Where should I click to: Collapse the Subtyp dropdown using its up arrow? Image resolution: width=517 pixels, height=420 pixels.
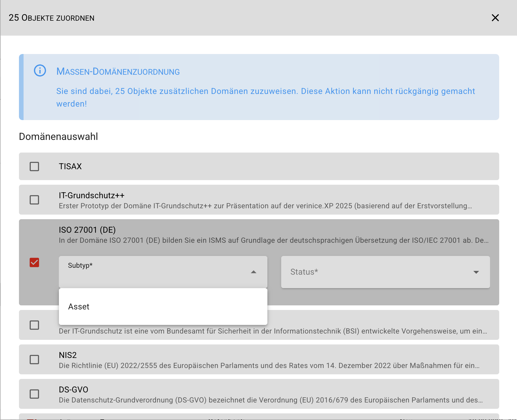(253, 272)
